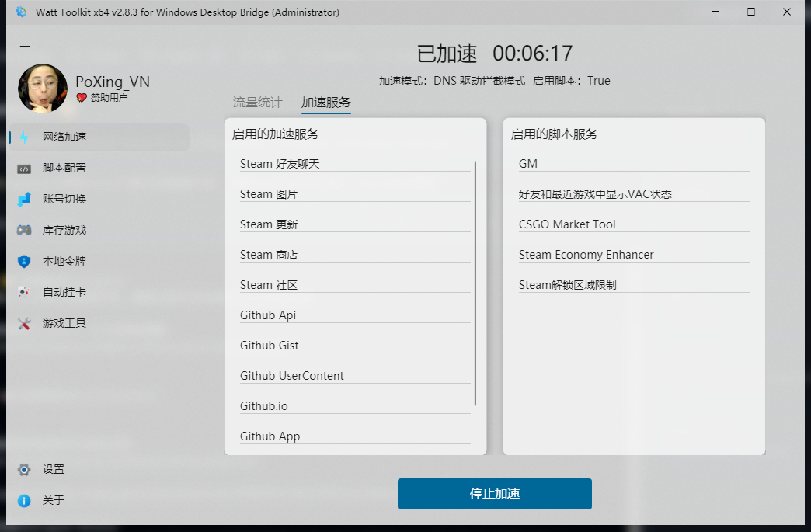811x532 pixels.
Task: Click the lightning bolt 网络加速 icon
Action: click(x=24, y=137)
